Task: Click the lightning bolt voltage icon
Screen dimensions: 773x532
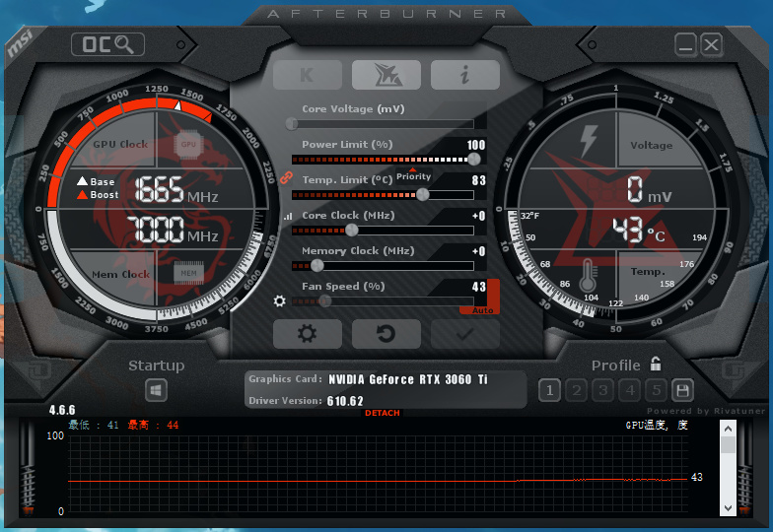Action: [x=588, y=140]
